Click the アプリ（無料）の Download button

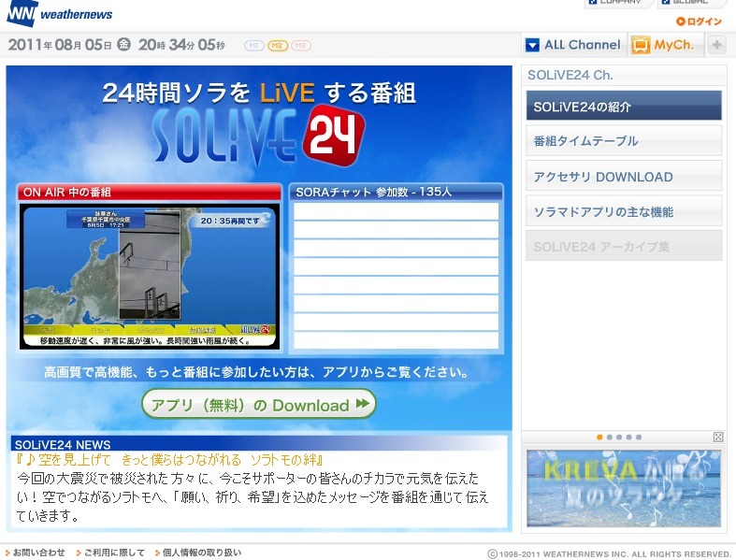[259, 404]
